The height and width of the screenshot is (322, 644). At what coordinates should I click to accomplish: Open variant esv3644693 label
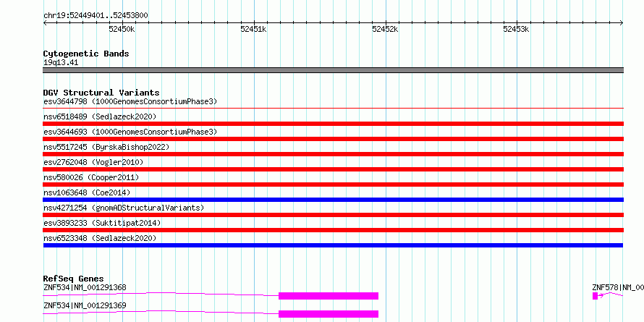[130, 132]
